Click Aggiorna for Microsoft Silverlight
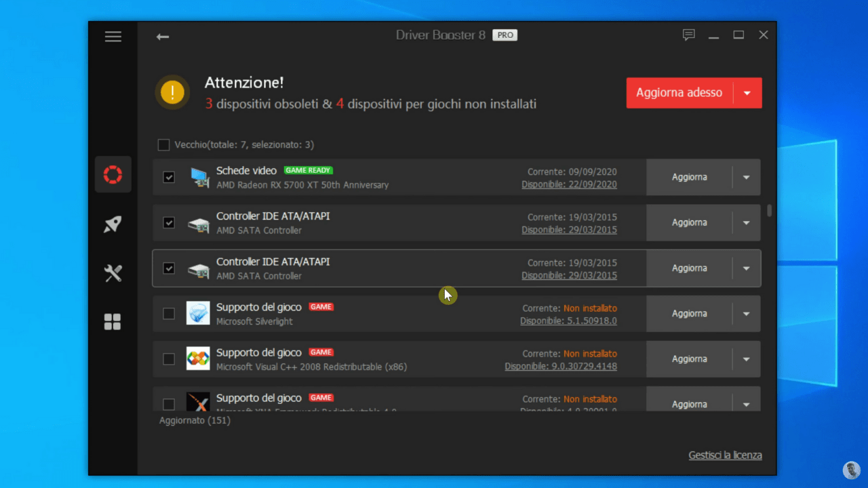 point(690,314)
